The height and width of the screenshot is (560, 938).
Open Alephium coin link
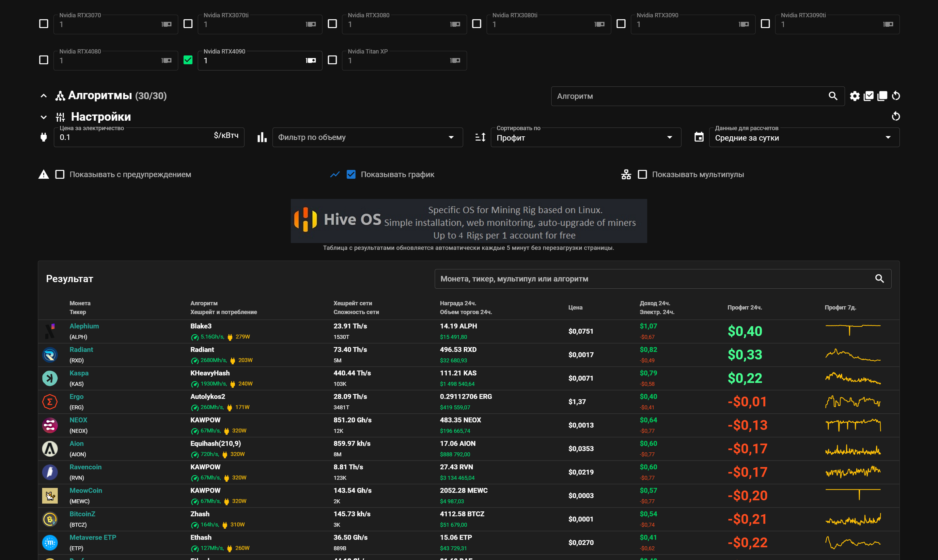[x=84, y=326]
